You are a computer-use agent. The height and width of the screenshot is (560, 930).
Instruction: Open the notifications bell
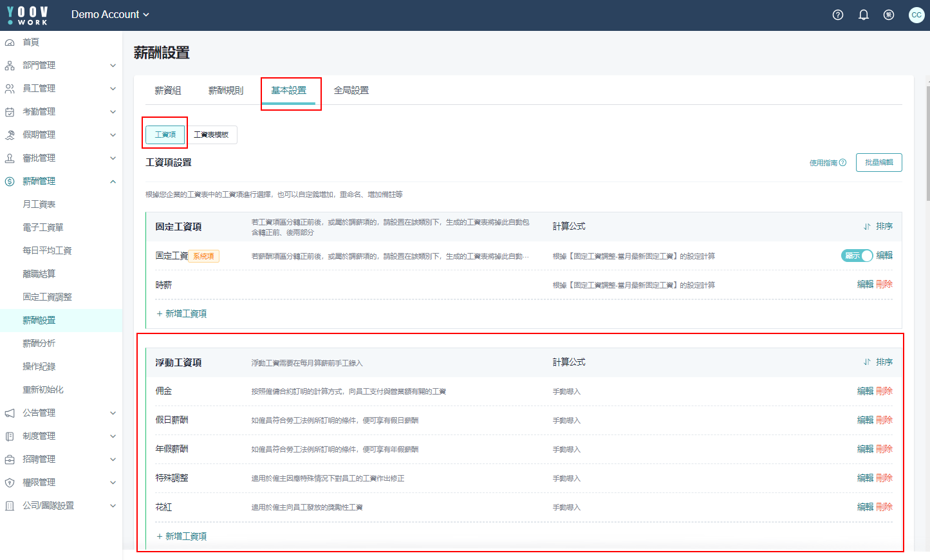(864, 15)
